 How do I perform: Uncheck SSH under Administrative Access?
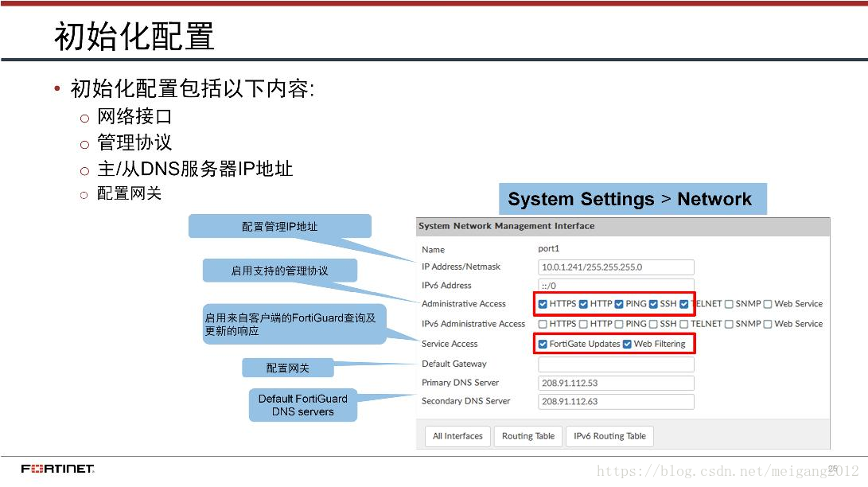(653, 304)
